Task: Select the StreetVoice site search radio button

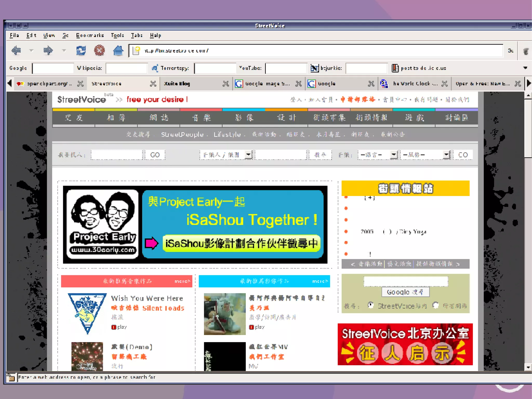Action: (371, 305)
